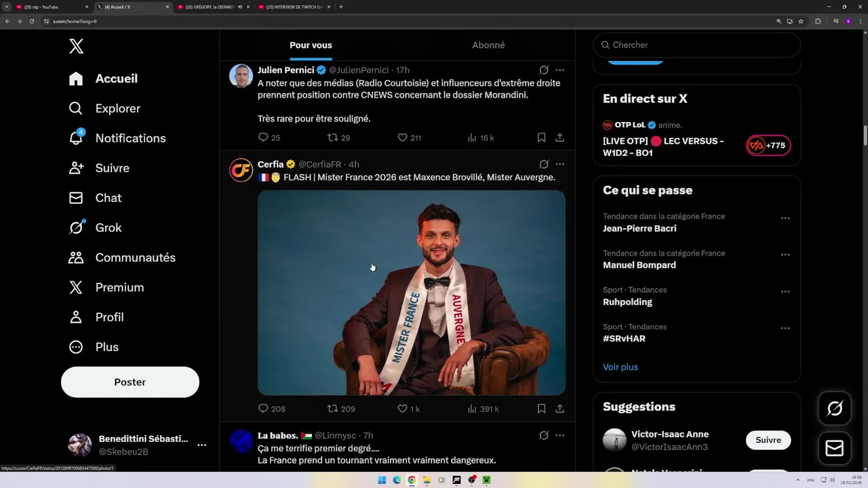Screen dimensions: 868x488
Task: Open Chrome from the taskbar
Action: click(x=412, y=480)
